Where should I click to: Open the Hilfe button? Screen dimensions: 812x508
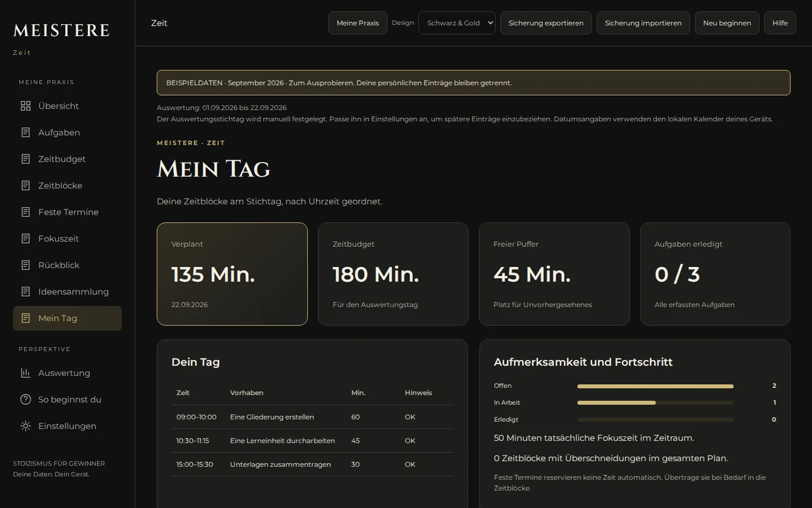(x=780, y=23)
